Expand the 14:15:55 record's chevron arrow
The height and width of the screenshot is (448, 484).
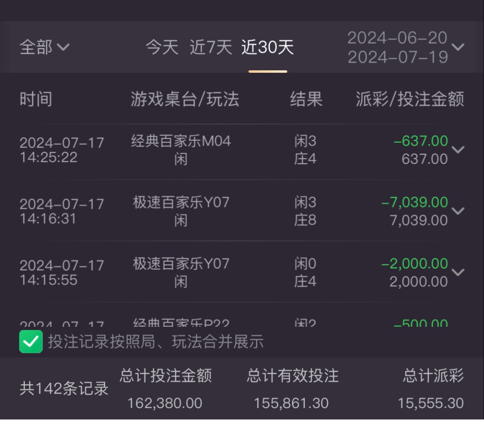pyautogui.click(x=458, y=272)
